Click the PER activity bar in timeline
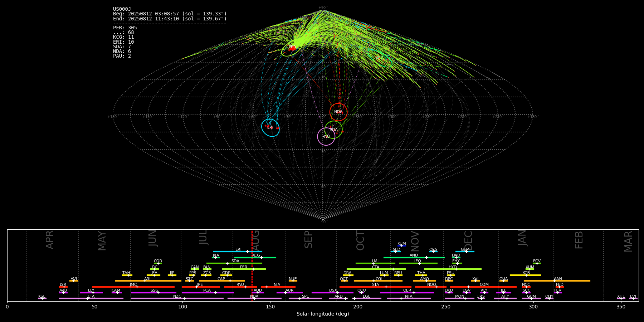Viewport: 644px width, 322px height. tap(244, 269)
